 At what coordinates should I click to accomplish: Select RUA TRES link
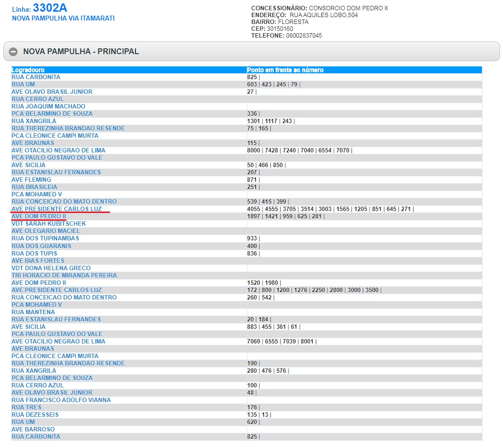click(26, 407)
